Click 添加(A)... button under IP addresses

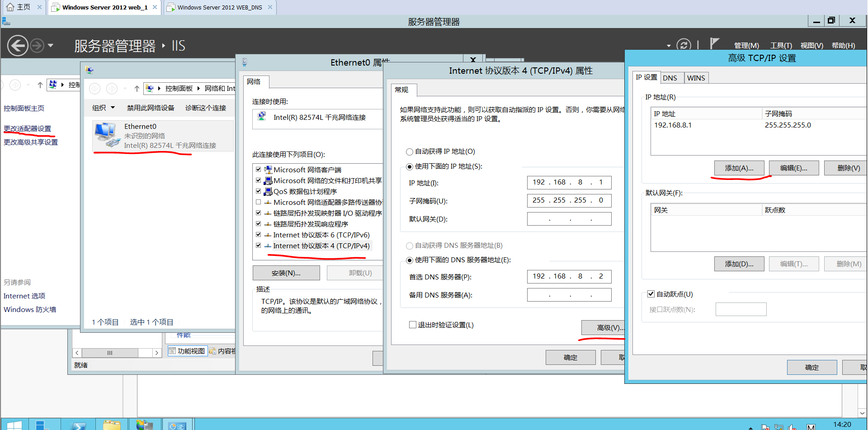click(x=739, y=168)
